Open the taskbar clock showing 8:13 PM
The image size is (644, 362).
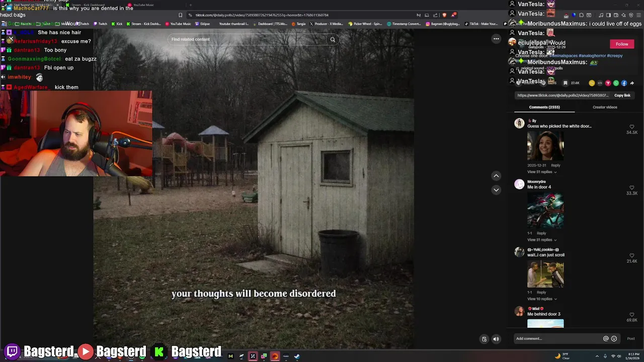point(633,356)
